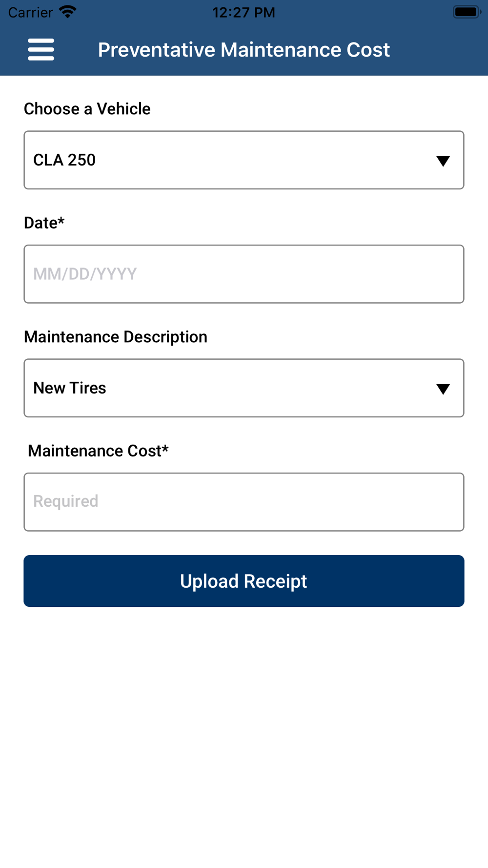Viewport: 488px width, 868px height.
Task: Expand the New Tires description selector
Action: 244,388
